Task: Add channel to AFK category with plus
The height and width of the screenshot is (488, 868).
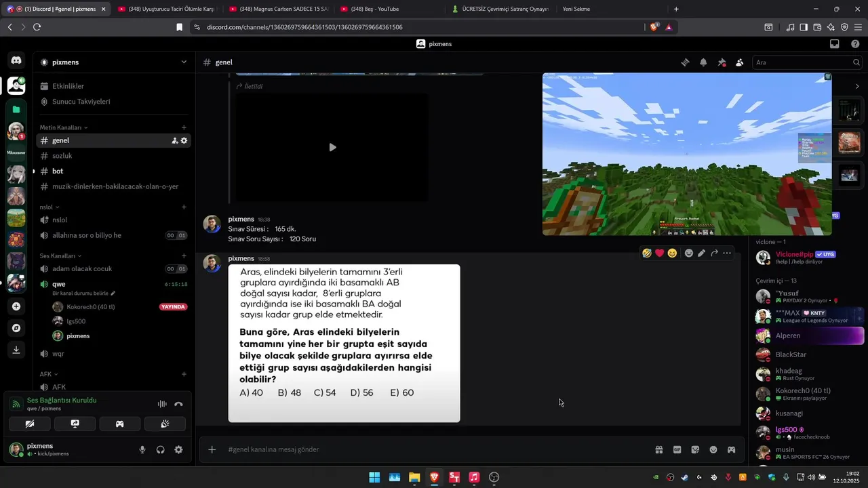Action: 184,374
